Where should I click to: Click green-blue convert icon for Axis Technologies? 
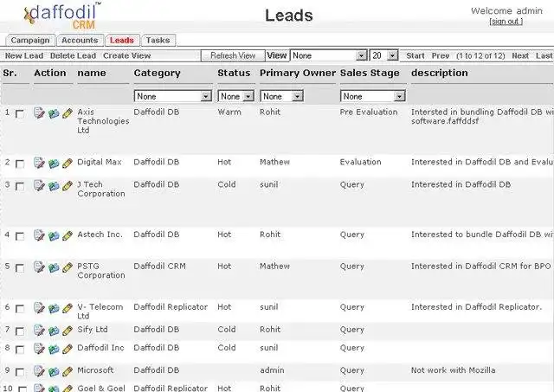click(54, 113)
